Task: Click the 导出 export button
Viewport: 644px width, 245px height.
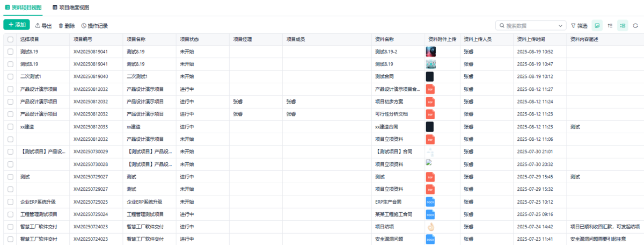Action: point(43,25)
